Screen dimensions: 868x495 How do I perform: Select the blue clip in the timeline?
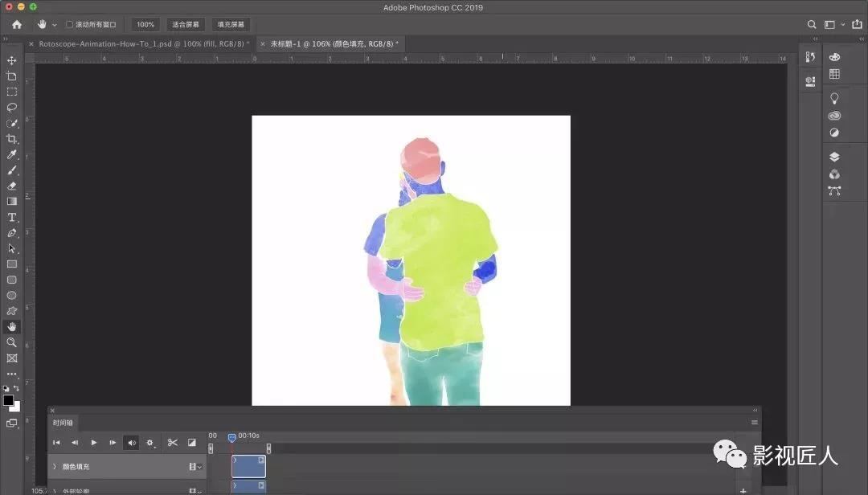(248, 466)
